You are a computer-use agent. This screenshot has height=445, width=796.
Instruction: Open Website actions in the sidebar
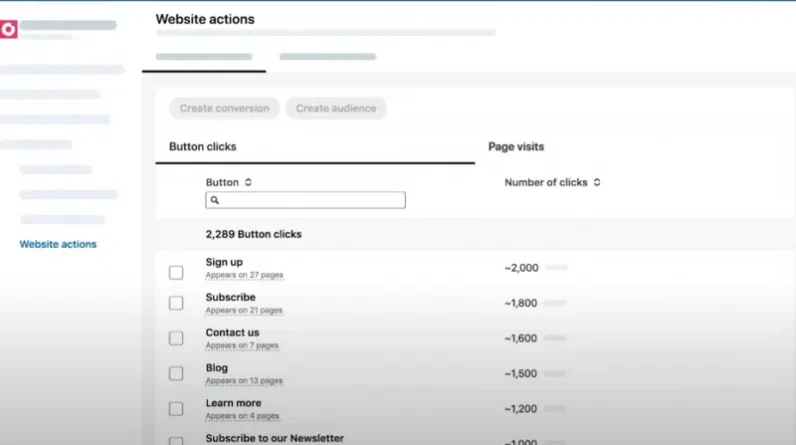[x=58, y=244]
